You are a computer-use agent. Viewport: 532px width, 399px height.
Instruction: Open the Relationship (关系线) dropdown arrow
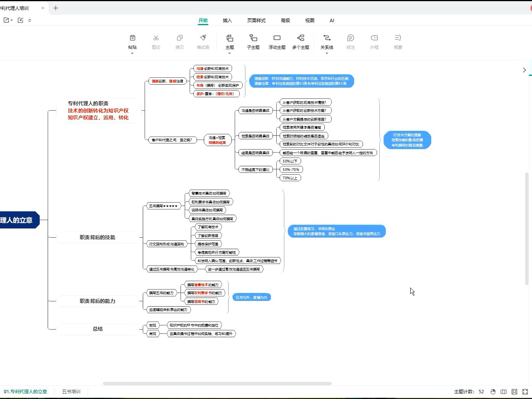coord(327,53)
